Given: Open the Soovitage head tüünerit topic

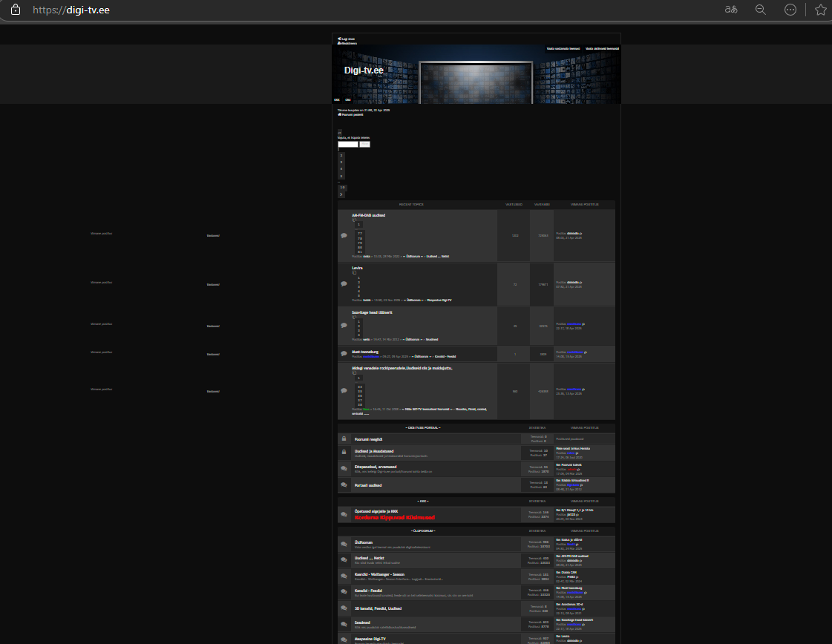Looking at the screenshot, I should click(372, 312).
